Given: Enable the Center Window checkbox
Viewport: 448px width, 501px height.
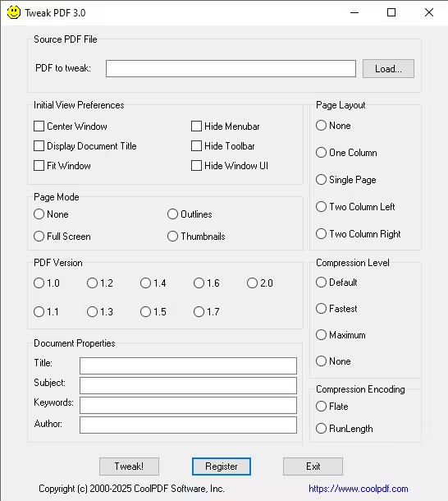Looking at the screenshot, I should 39,126.
